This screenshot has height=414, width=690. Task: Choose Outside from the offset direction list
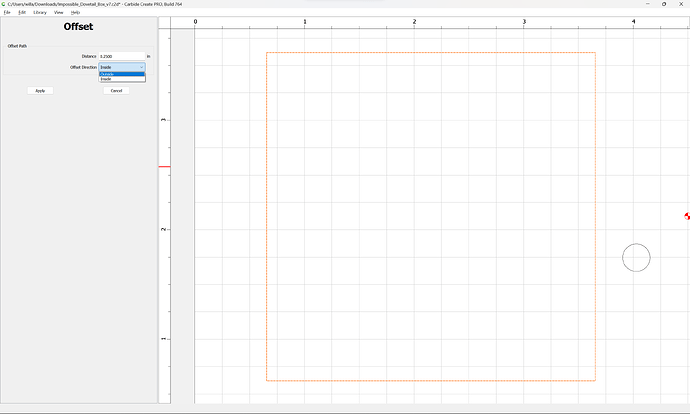(122, 74)
